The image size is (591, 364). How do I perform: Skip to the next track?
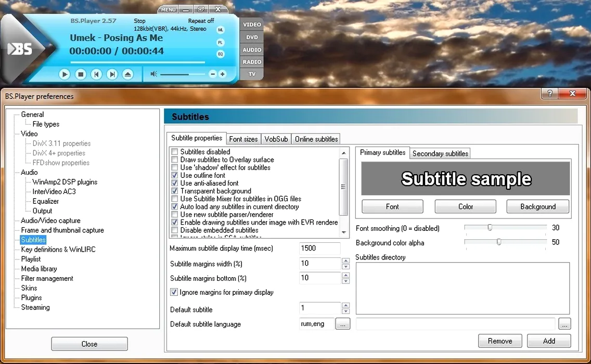coord(112,74)
